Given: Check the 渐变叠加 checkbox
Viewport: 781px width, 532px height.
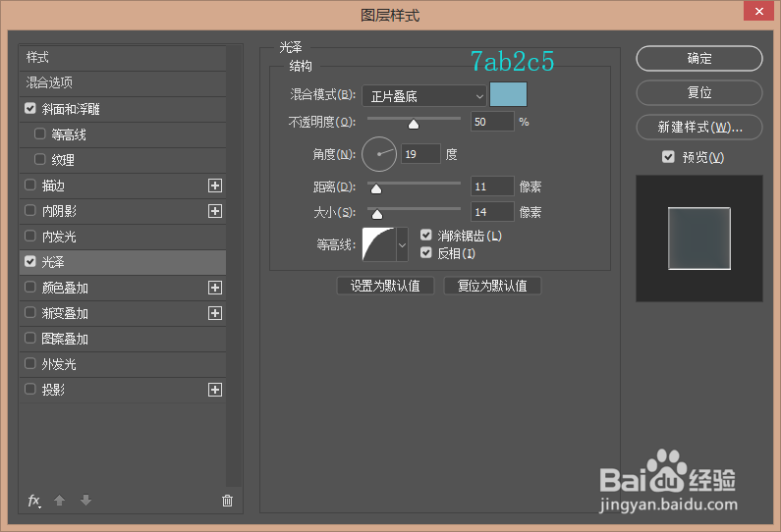Looking at the screenshot, I should point(30,312).
